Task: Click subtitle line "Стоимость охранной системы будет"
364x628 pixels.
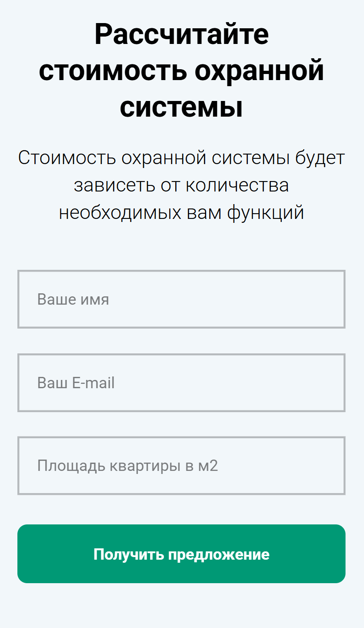Action: point(181,158)
